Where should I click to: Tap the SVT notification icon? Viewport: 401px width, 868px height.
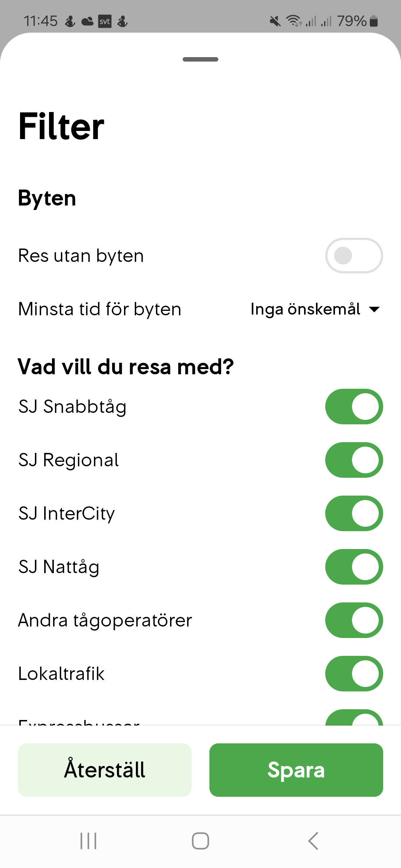point(105,21)
